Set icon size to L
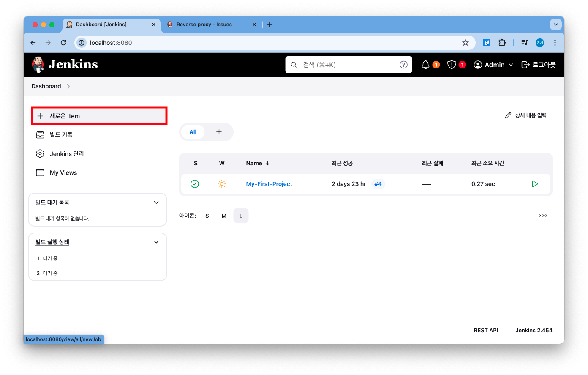Image resolution: width=588 pixels, height=375 pixels. 241,216
